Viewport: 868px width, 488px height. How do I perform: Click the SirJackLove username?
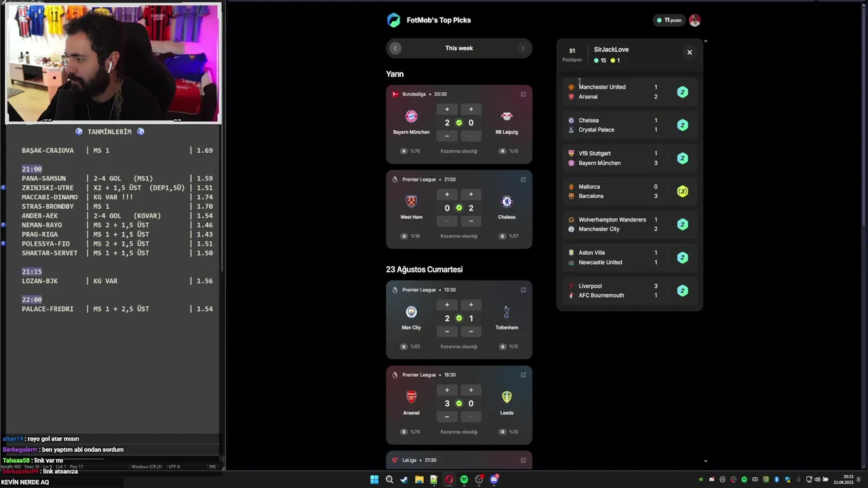click(611, 49)
